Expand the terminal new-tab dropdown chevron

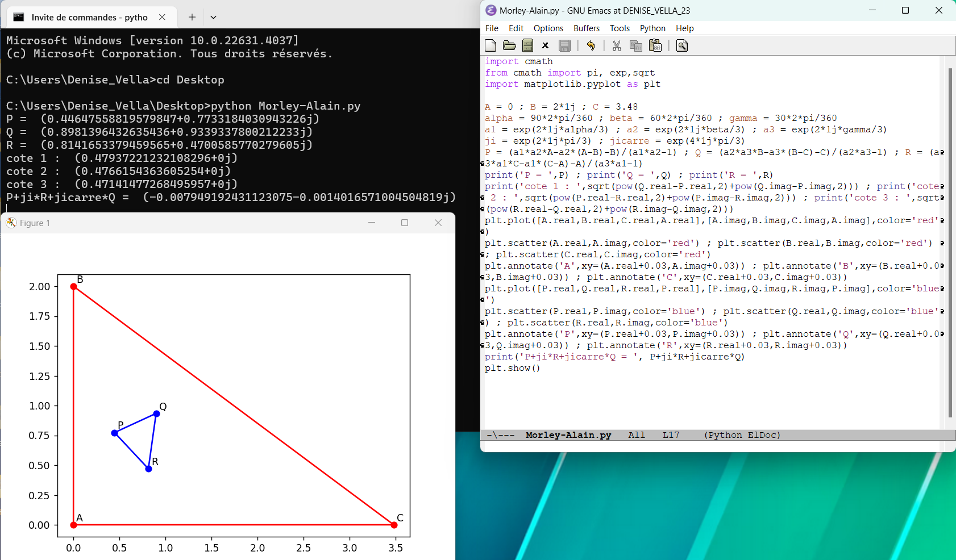[x=213, y=17]
